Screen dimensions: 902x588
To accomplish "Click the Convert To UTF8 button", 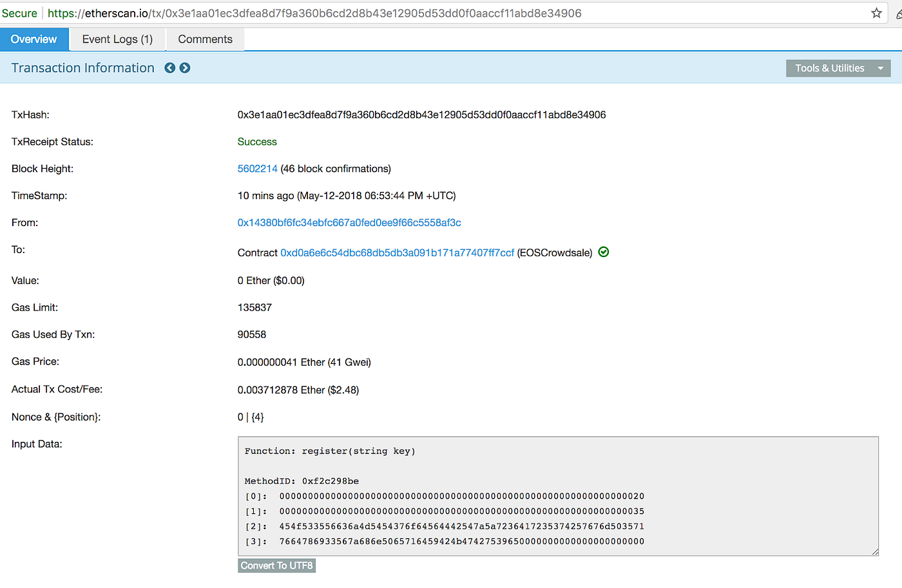I will click(277, 565).
